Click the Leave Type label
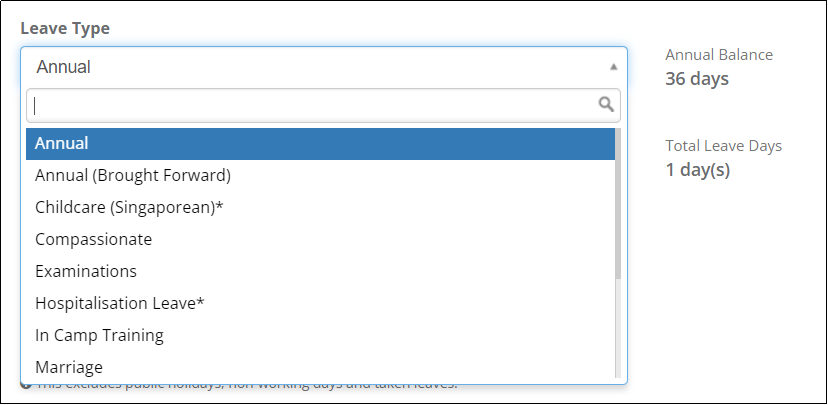The image size is (828, 405). click(65, 29)
